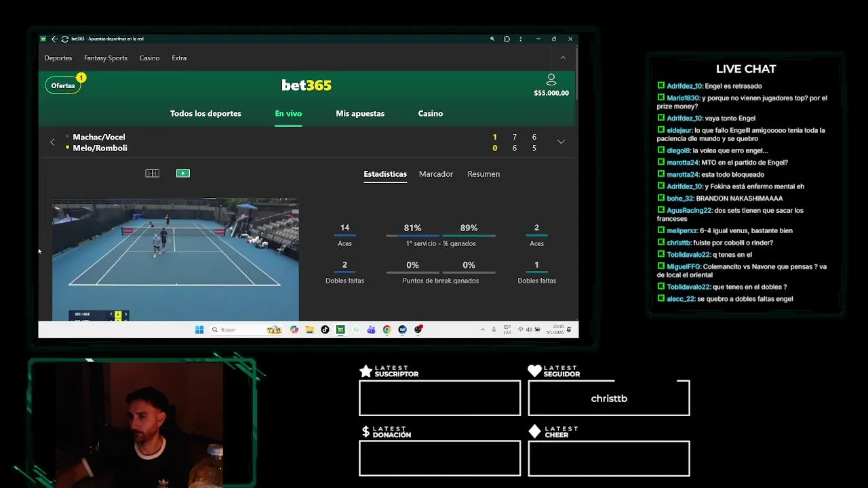The height and width of the screenshot is (488, 868).
Task: Go back using the app window's back arrow
Action: 54,39
